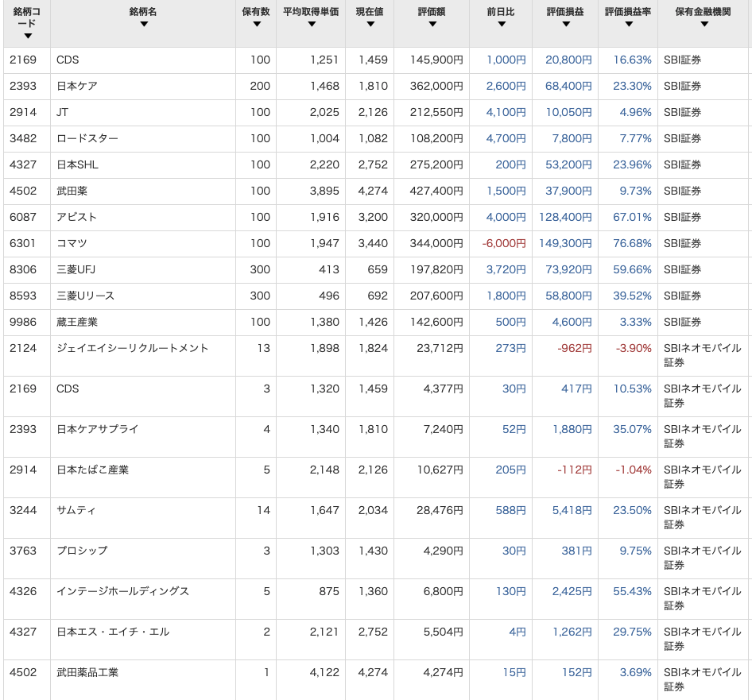Screen dimensions: 752x700
Task: Click インテージホールディングス stock name
Action: (x=122, y=591)
